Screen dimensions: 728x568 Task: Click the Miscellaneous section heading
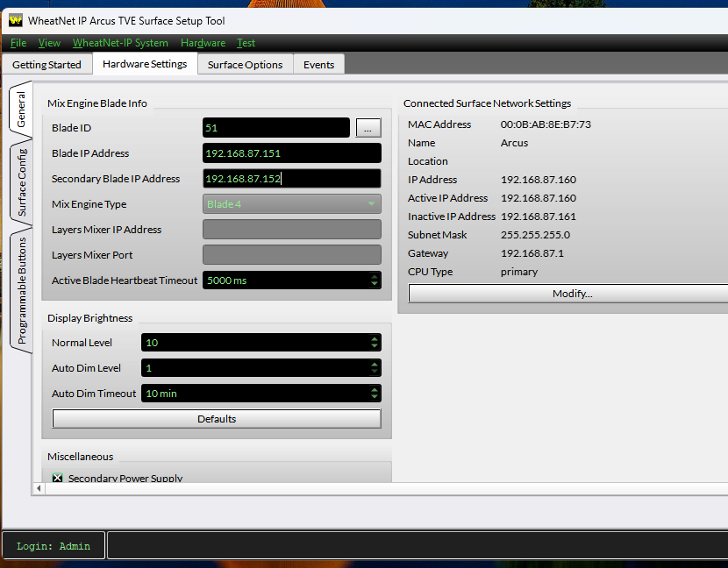pos(80,457)
